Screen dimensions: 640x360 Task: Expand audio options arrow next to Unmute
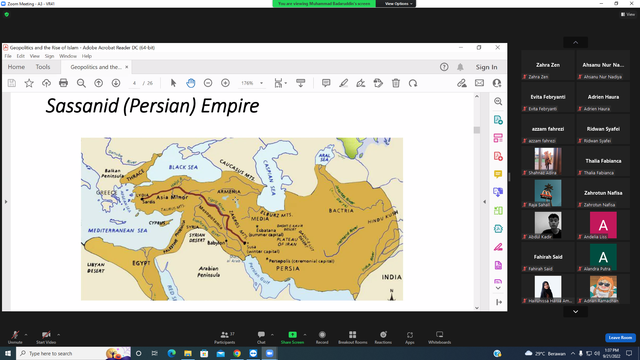[x=26, y=335]
